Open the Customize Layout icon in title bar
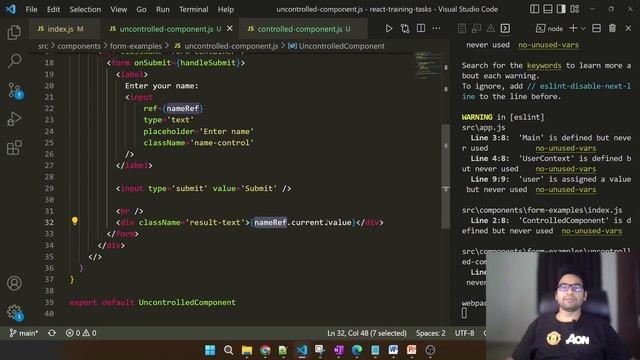Viewport: 640px width, 360px height. [575, 9]
